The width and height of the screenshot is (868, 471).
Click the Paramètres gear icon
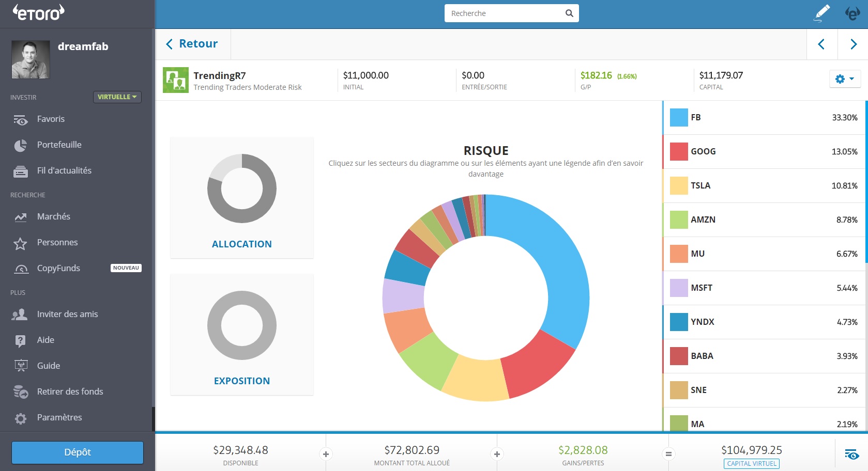point(21,418)
